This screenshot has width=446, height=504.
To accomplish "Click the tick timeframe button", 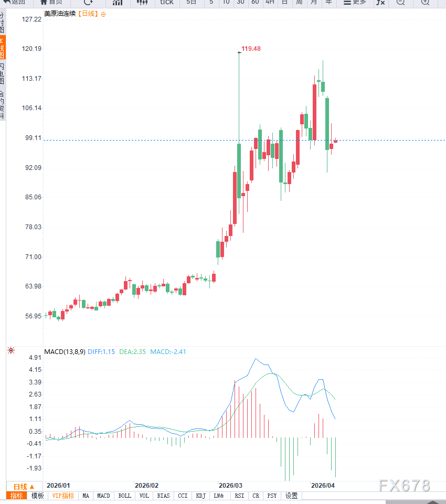I will 166,2.
